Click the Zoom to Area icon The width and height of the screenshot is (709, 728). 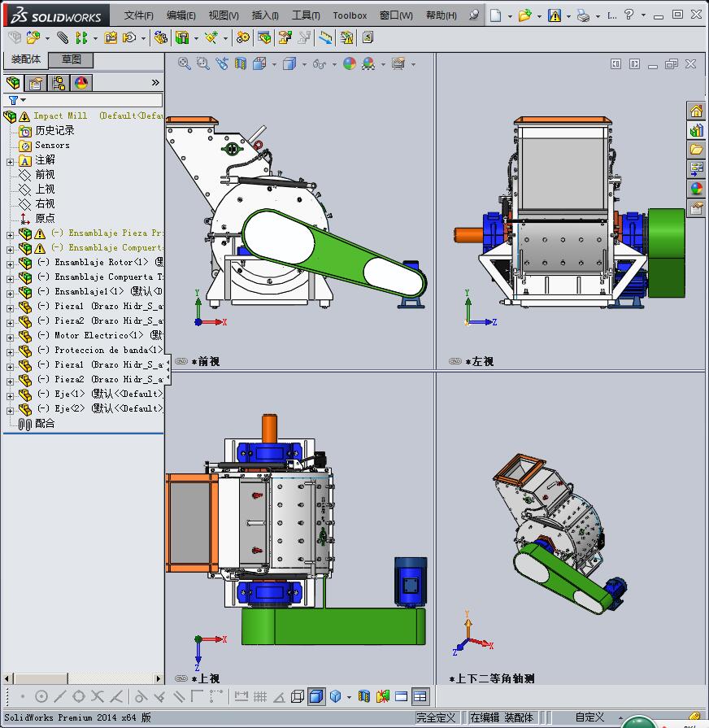(x=202, y=63)
